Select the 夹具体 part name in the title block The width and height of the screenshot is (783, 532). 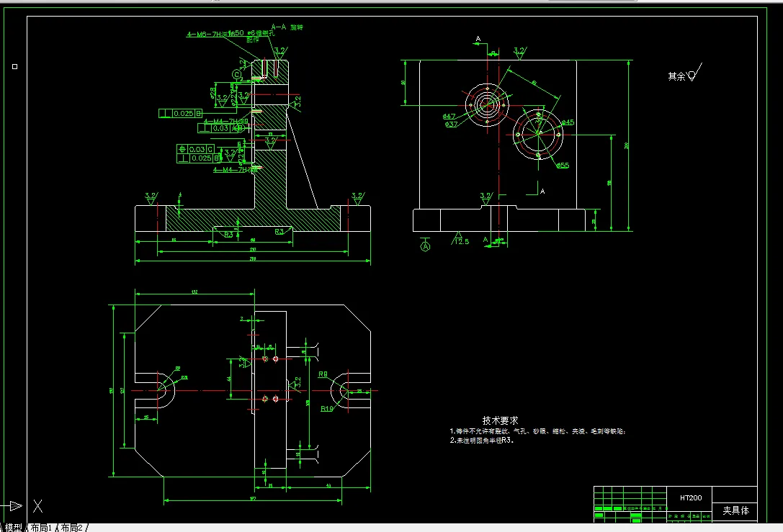tap(736, 510)
